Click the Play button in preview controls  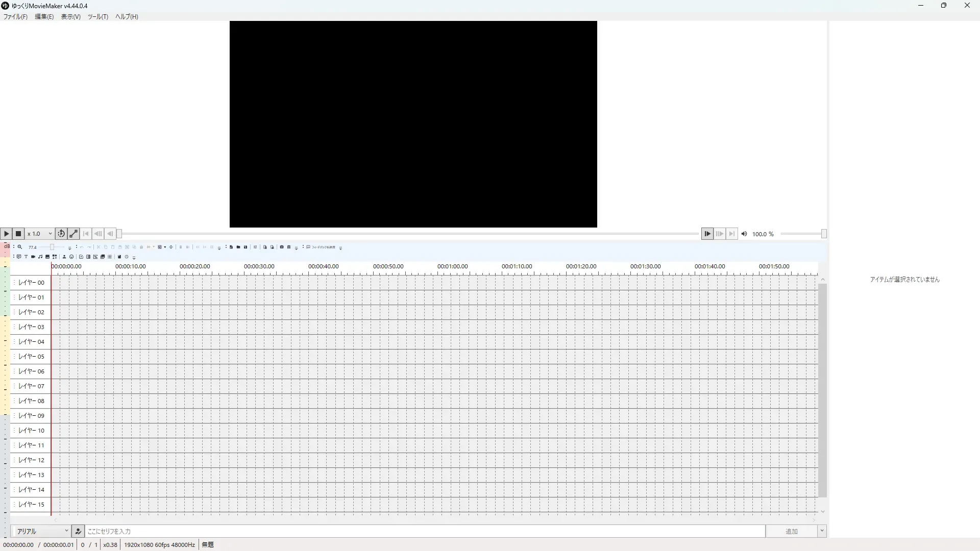click(6, 234)
